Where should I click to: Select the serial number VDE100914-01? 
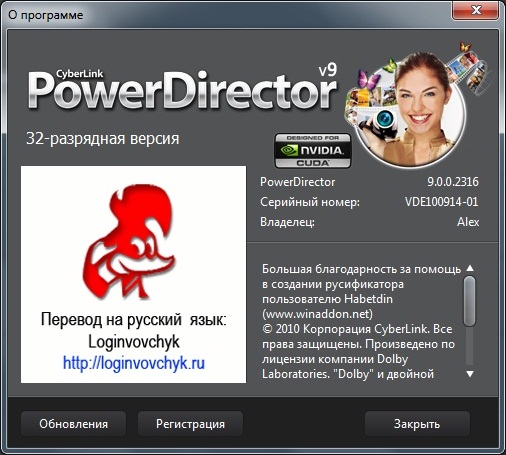click(442, 202)
